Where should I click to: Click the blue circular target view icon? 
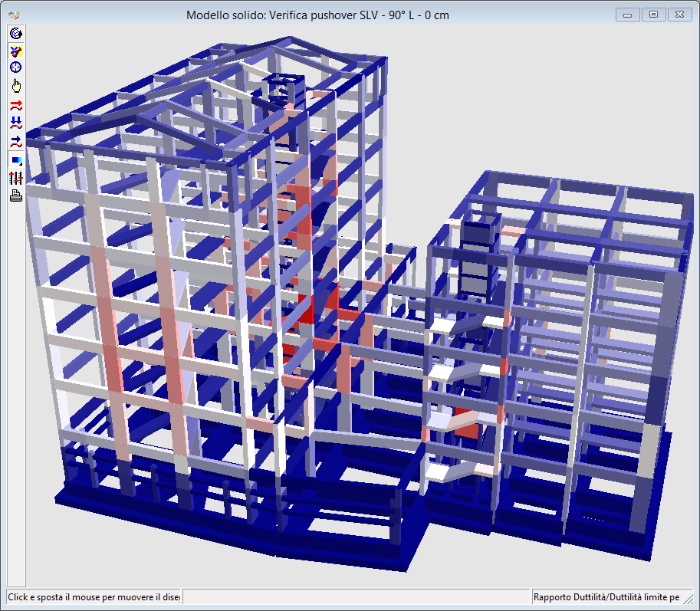(x=15, y=67)
